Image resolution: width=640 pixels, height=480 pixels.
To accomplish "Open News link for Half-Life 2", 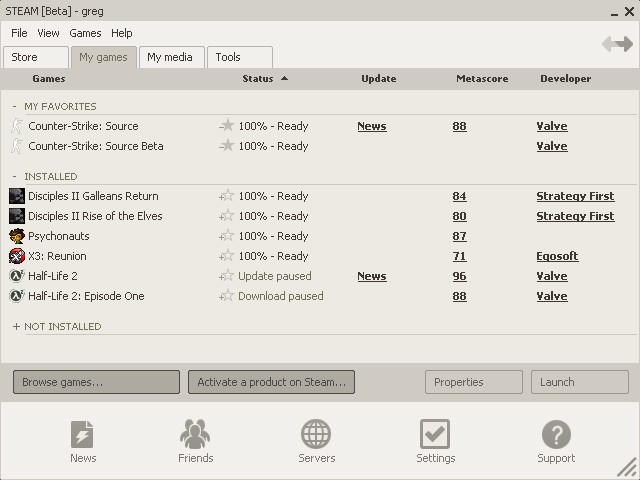I will 372,276.
